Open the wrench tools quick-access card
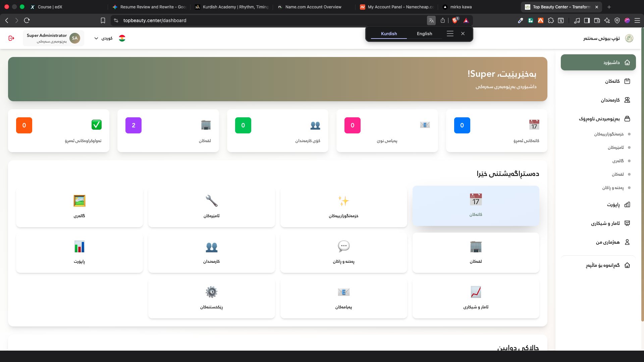The width and height of the screenshot is (644, 362). pyautogui.click(x=211, y=207)
